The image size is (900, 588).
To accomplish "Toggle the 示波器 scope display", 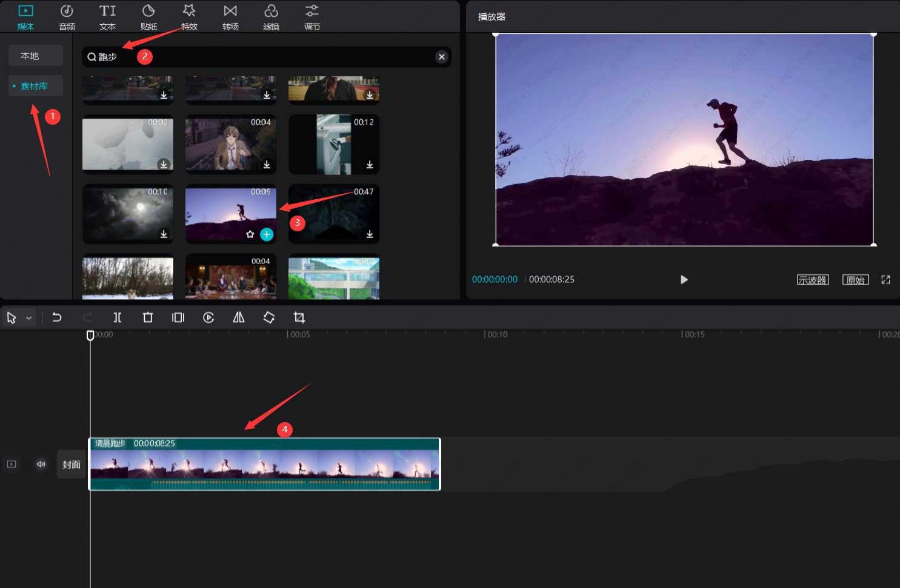I will pyautogui.click(x=812, y=280).
